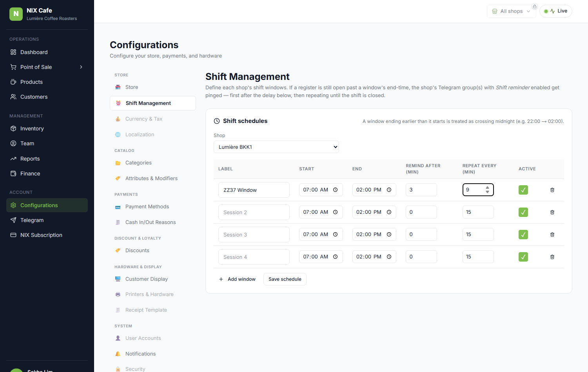The image size is (588, 372).
Task: Expand the Point of Sale submenu chevron
Action: pos(81,67)
